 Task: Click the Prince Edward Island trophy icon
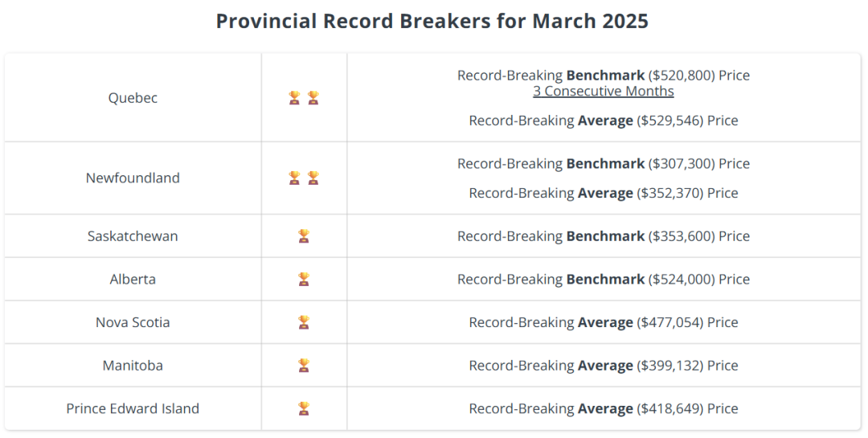[304, 409]
